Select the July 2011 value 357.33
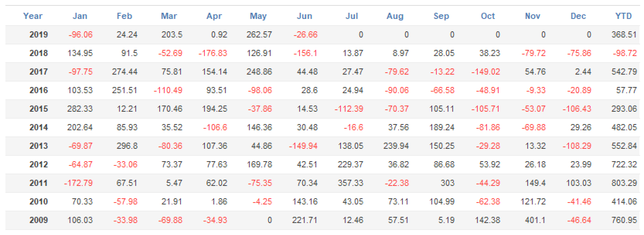The image size is (644, 235). click(x=351, y=183)
